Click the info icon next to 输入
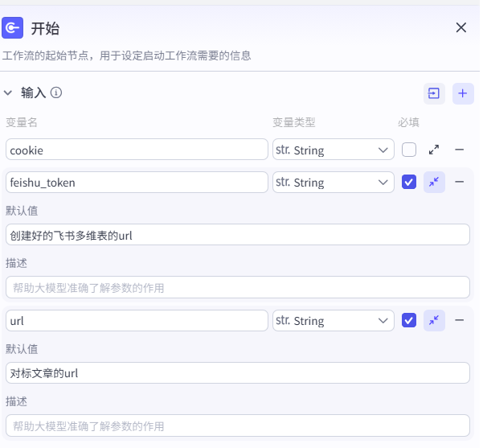This screenshot has width=483, height=448. pos(56,92)
